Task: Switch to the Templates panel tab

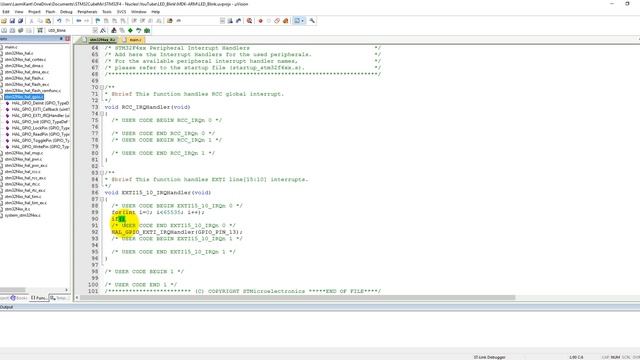Action: click(x=59, y=298)
